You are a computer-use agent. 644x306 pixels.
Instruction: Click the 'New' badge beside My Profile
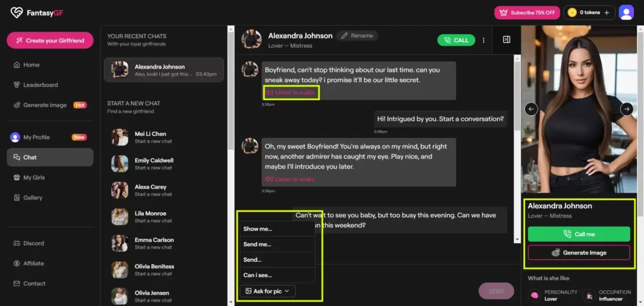[79, 137]
